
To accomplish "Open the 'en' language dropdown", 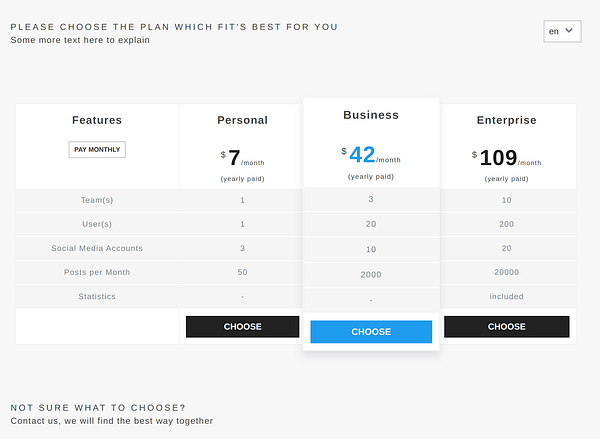I will coord(561,31).
